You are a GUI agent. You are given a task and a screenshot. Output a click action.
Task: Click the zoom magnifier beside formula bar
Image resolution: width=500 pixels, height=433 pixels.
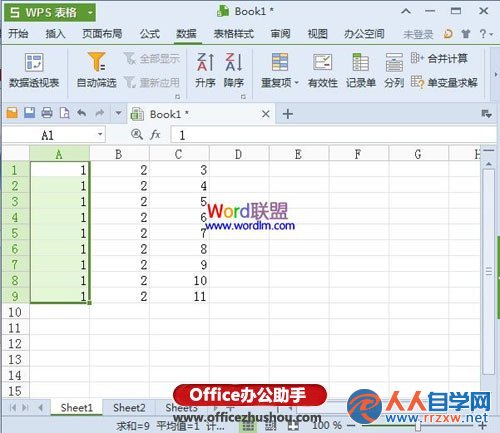coord(137,135)
